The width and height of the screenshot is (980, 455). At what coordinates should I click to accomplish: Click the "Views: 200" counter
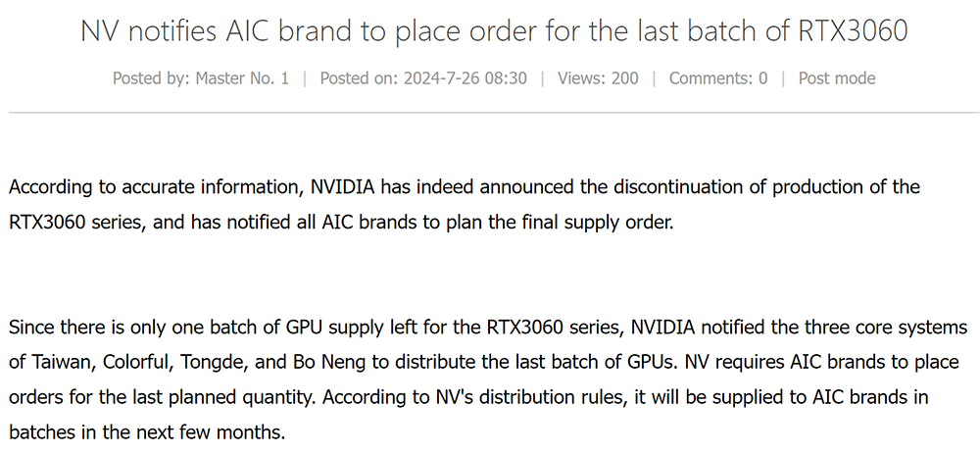[598, 78]
